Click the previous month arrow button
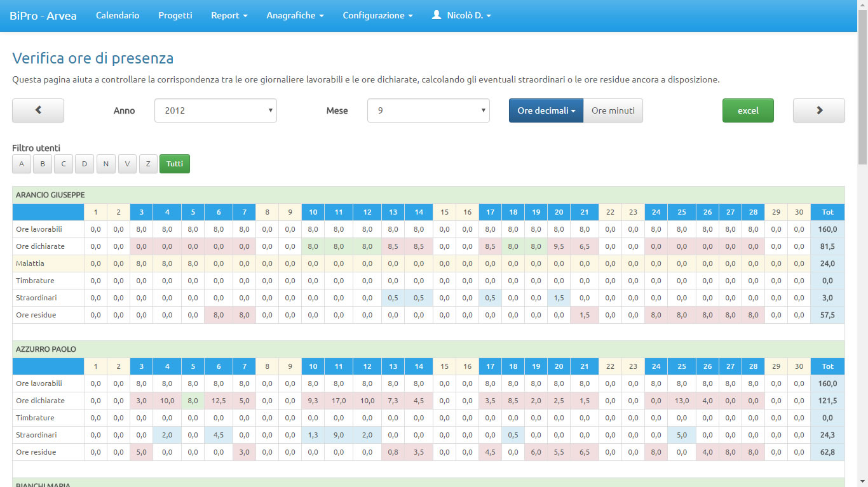This screenshot has height=487, width=868. (38, 110)
